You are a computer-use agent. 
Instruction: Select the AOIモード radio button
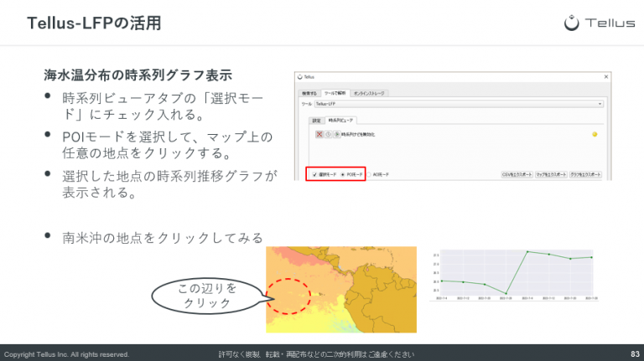click(x=369, y=174)
